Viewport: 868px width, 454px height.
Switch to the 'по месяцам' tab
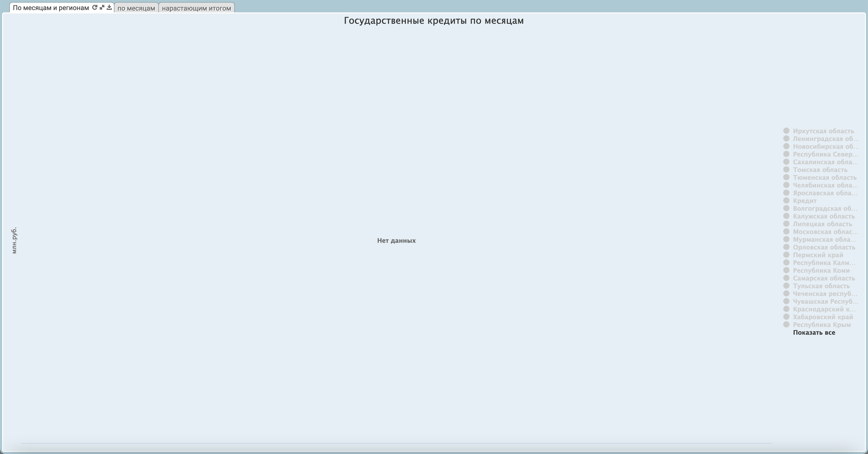click(x=136, y=8)
